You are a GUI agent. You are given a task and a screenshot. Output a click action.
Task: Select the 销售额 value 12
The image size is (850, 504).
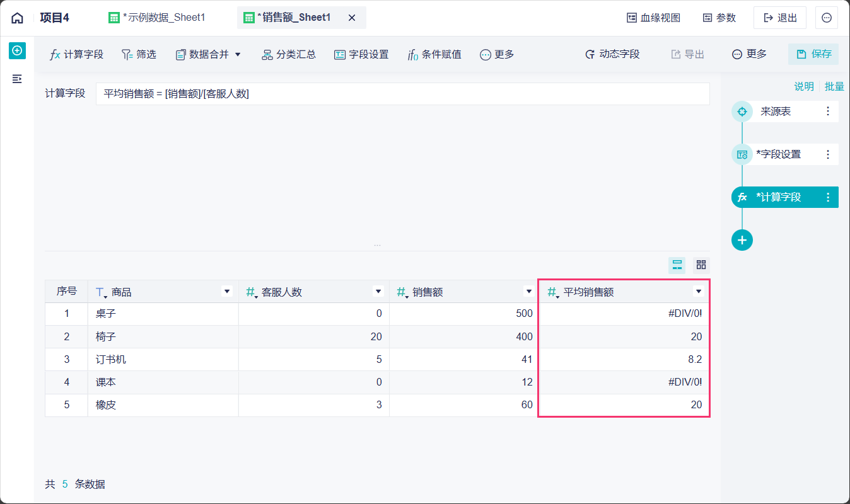click(463, 382)
